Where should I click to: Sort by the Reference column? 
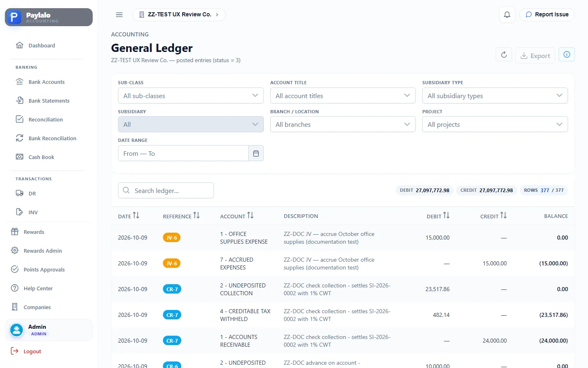tap(181, 216)
